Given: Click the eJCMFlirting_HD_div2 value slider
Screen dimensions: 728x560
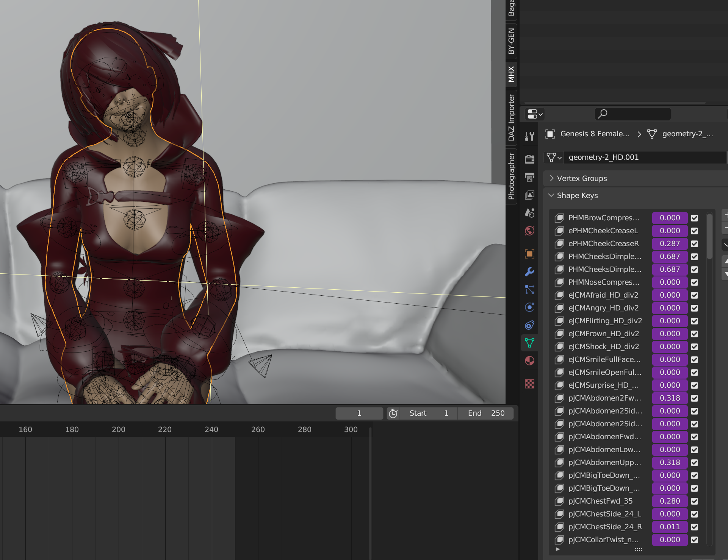Looking at the screenshot, I should pos(670,321).
